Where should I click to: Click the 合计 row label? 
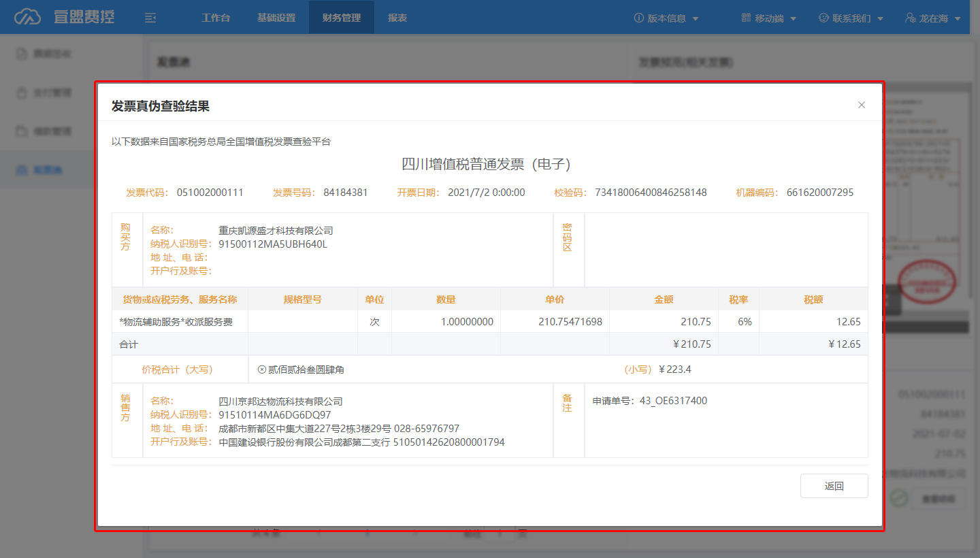[129, 344]
